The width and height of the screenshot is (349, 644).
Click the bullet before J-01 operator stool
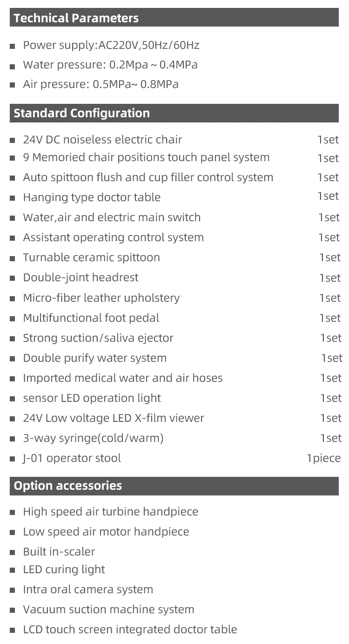coord(13,459)
